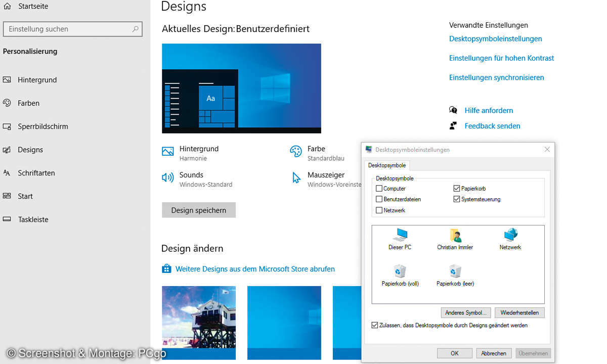607x364 pixels.
Task: Click Abbrechen in the dialog
Action: [493, 353]
